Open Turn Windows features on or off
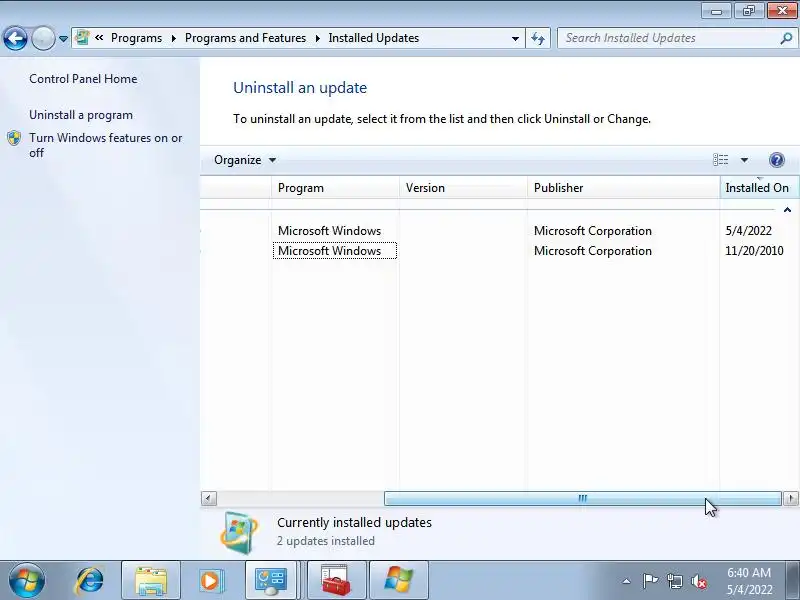800x600 pixels. point(106,145)
